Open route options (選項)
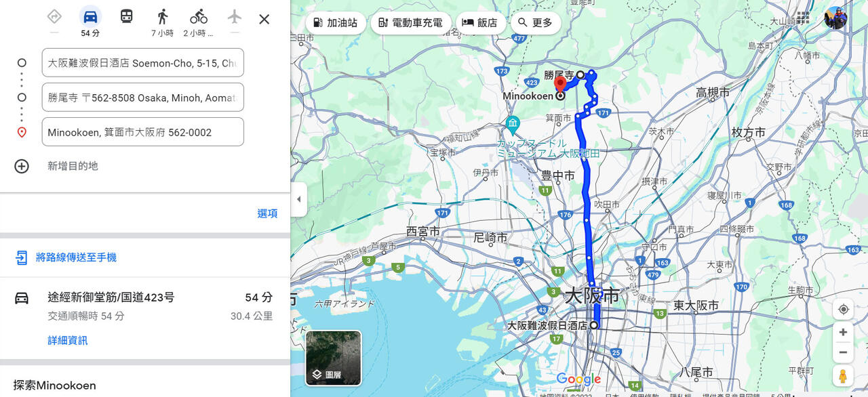The width and height of the screenshot is (868, 397). (267, 213)
